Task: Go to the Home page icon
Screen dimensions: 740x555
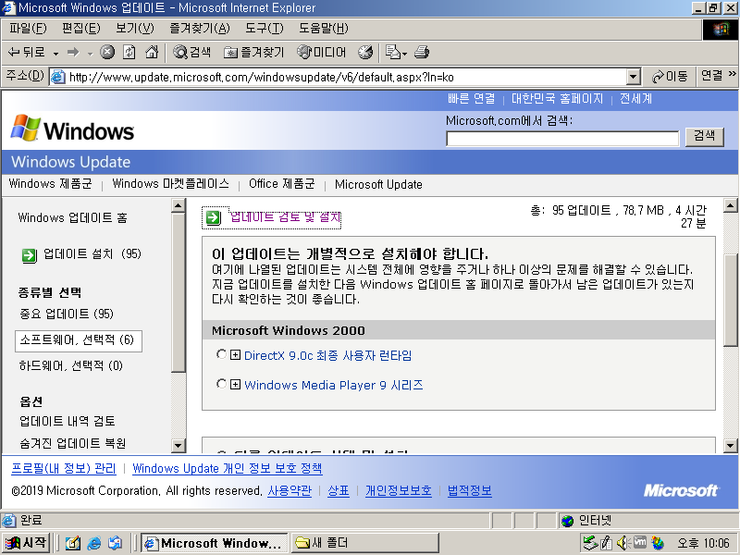Action: pos(151,52)
